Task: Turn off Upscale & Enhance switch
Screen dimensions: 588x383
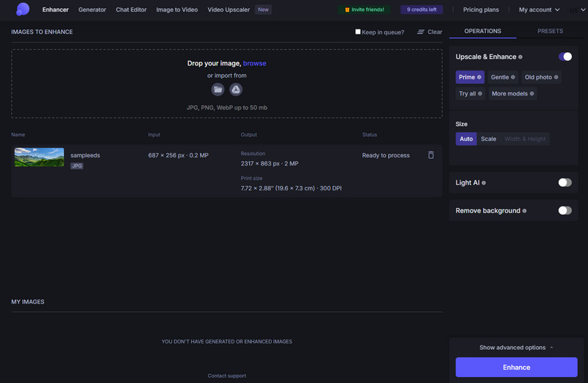Action: click(x=565, y=57)
